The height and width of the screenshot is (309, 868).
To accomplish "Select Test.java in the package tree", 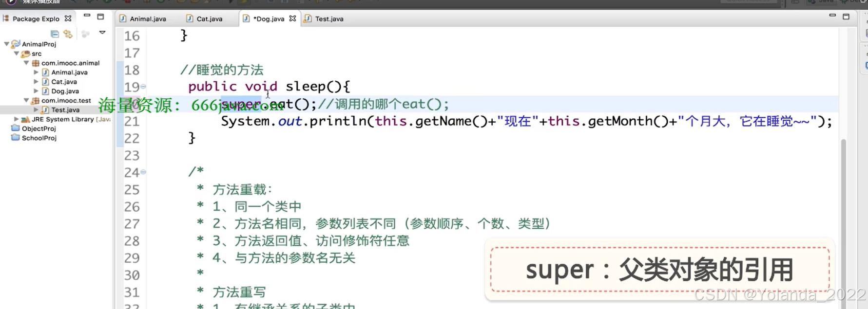I will pyautogui.click(x=65, y=110).
